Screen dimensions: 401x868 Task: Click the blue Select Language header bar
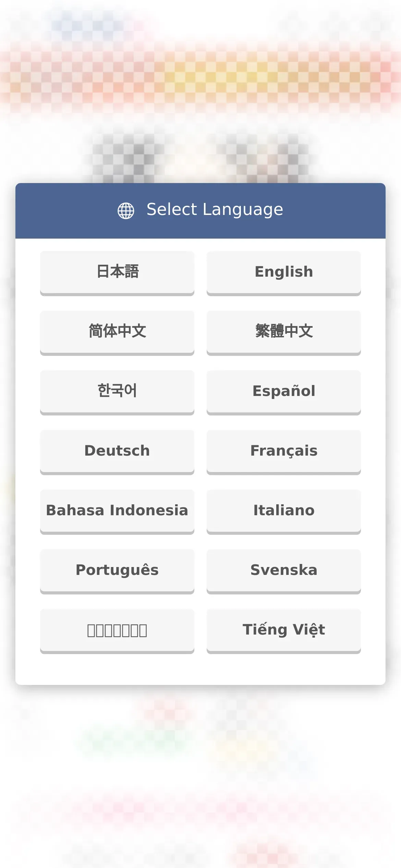pyautogui.click(x=200, y=211)
